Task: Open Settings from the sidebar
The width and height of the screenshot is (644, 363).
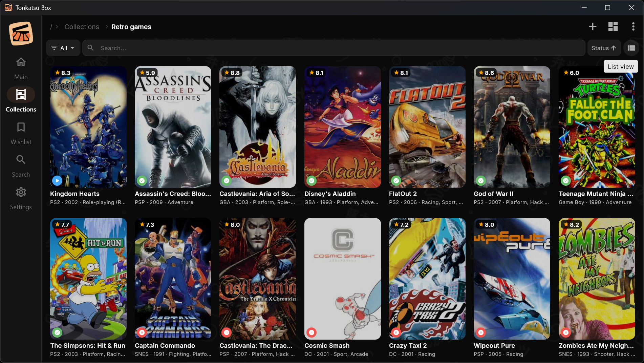Action: [21, 198]
